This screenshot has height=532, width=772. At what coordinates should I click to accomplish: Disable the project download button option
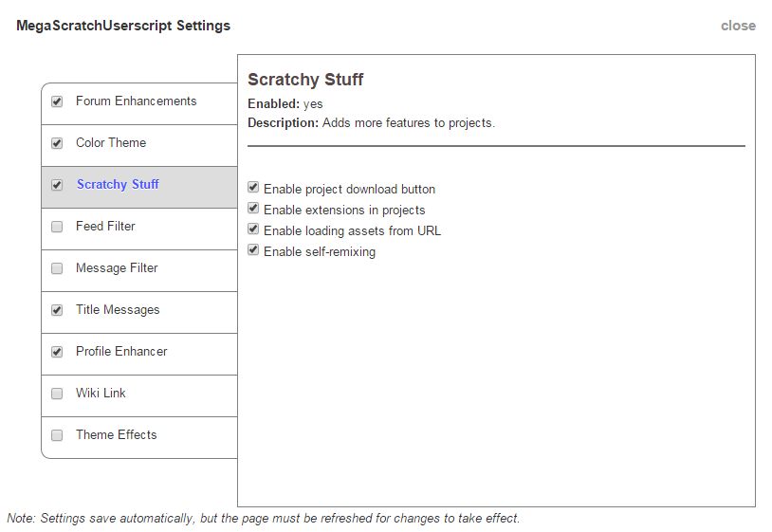coord(253,188)
